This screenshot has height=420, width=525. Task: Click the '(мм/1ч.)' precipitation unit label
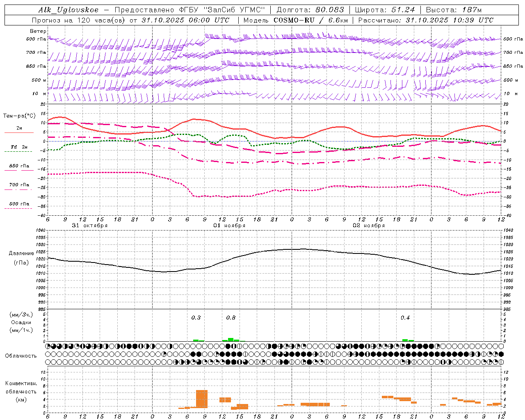tap(21, 330)
